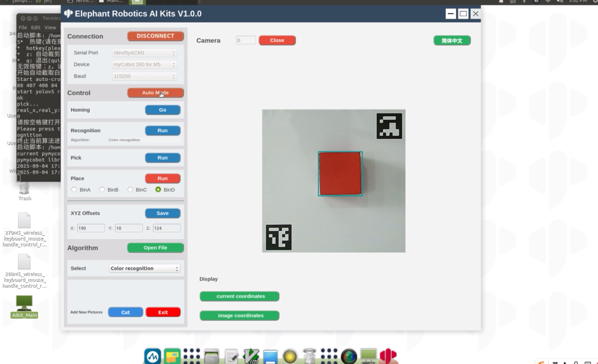Select the BinA radio button

(x=74, y=189)
